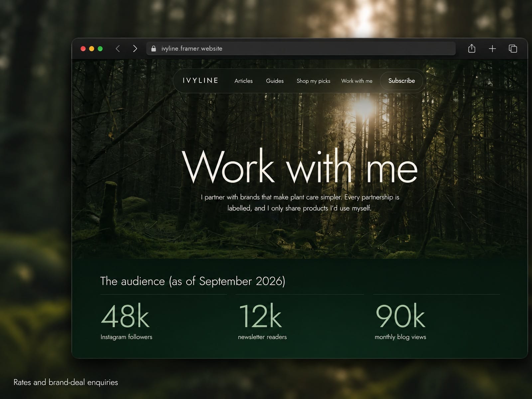
Task: Click the padlock icon in address bar
Action: pos(154,49)
